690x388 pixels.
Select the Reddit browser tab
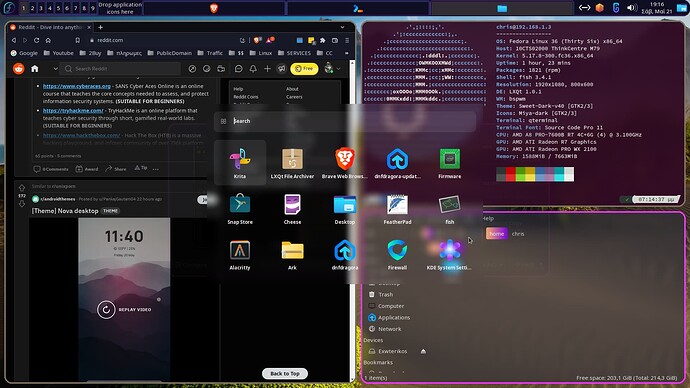(51, 27)
